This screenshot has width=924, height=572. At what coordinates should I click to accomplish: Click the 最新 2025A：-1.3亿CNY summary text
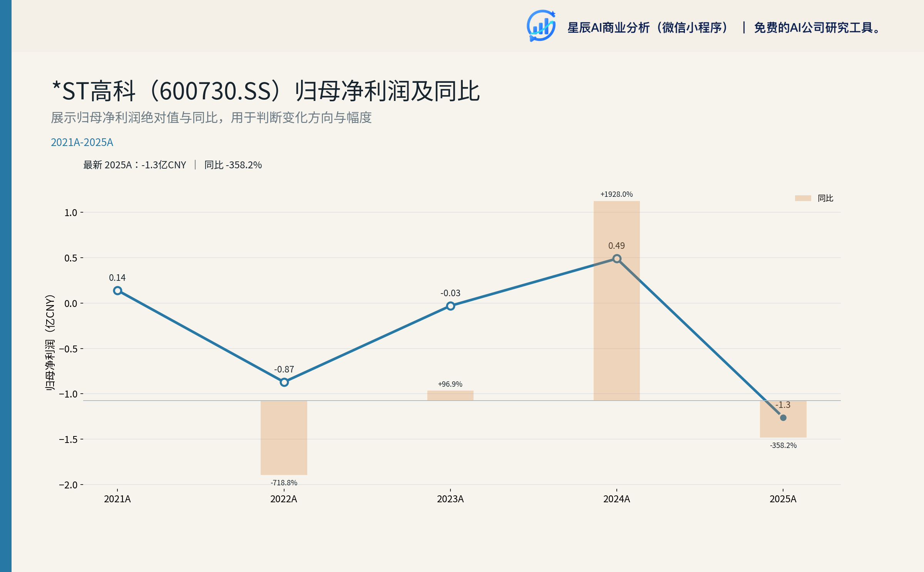click(x=135, y=165)
